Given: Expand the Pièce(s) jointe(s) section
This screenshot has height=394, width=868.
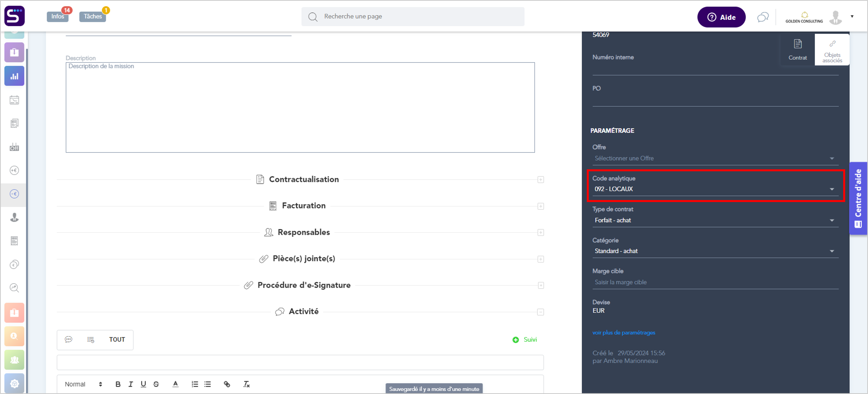Looking at the screenshot, I should (541, 259).
